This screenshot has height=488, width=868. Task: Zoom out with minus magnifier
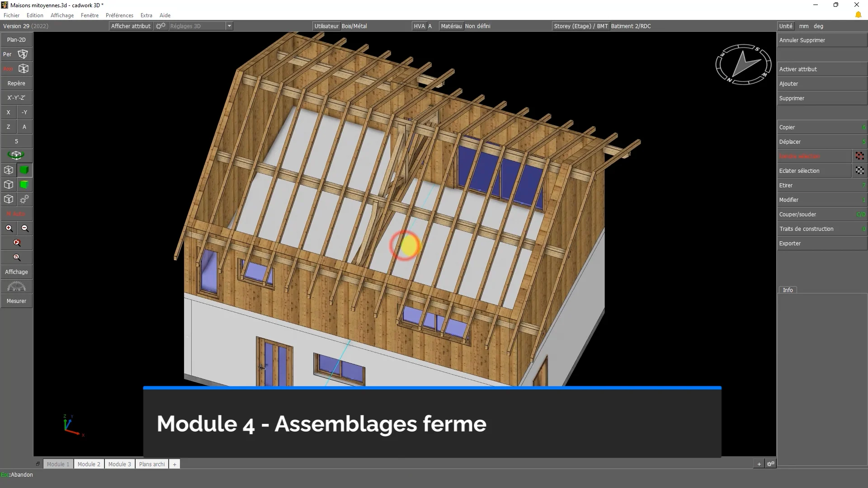(x=25, y=228)
